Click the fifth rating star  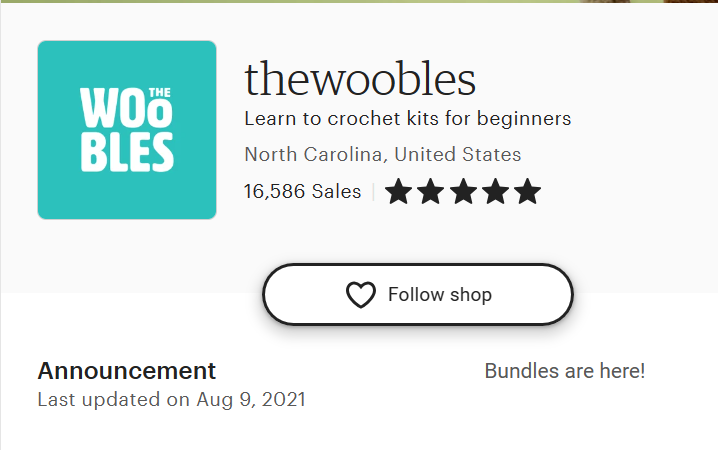[528, 191]
